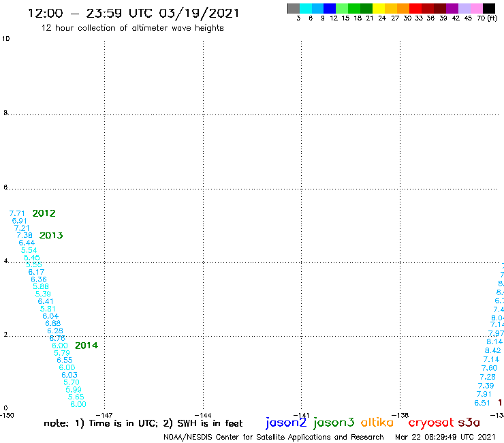Click the 5.79 wave height value
The image size is (504, 443).
[x=62, y=353]
